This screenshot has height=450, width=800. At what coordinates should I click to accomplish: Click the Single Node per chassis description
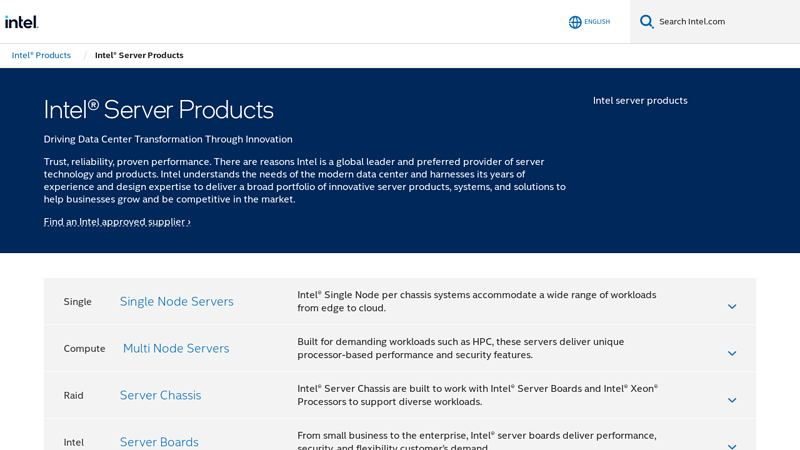click(x=477, y=302)
